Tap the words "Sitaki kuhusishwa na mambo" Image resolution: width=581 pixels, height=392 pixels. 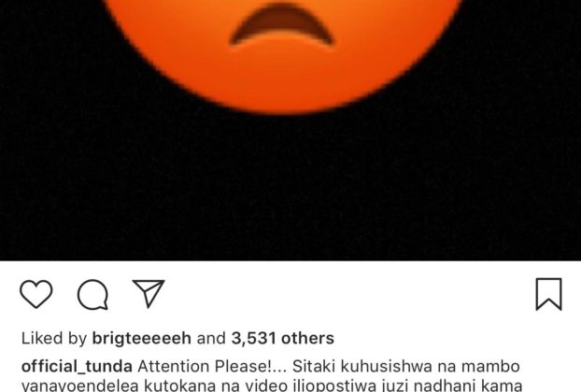coord(406,367)
